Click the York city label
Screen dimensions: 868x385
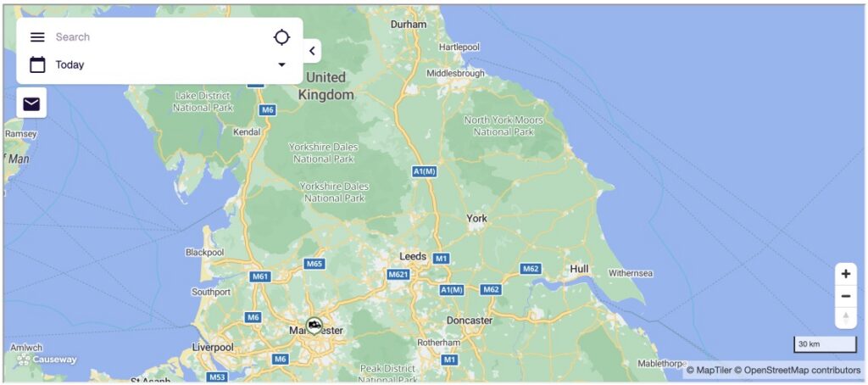click(476, 219)
